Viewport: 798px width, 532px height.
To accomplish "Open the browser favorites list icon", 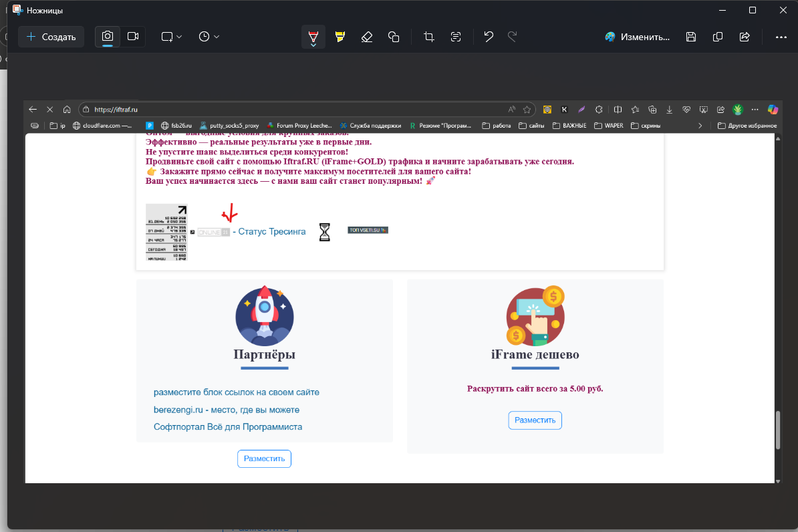I will pyautogui.click(x=635, y=110).
